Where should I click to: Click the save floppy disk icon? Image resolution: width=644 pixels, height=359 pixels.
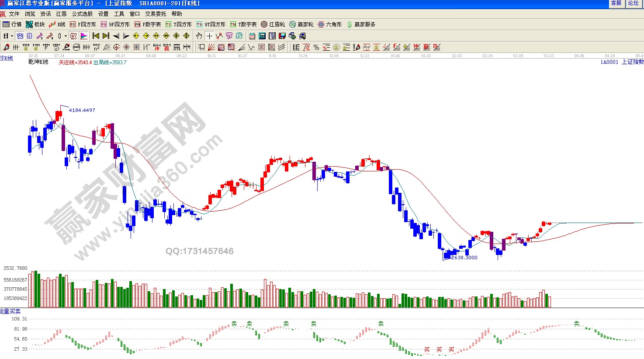coord(282,36)
